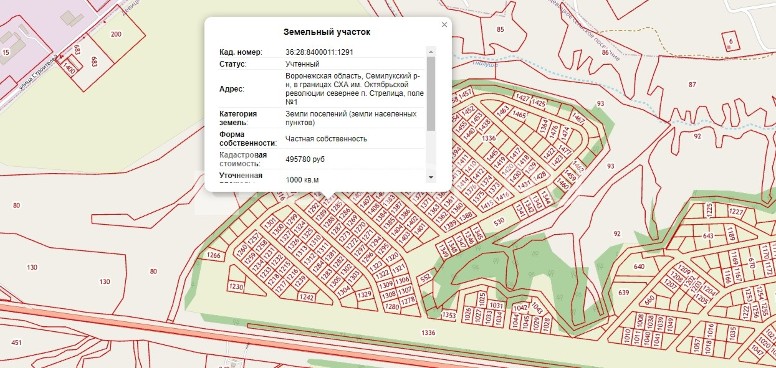Screen dimensions: 776x368
Task: Select parcel 1299 on the map
Action: tap(292, 219)
